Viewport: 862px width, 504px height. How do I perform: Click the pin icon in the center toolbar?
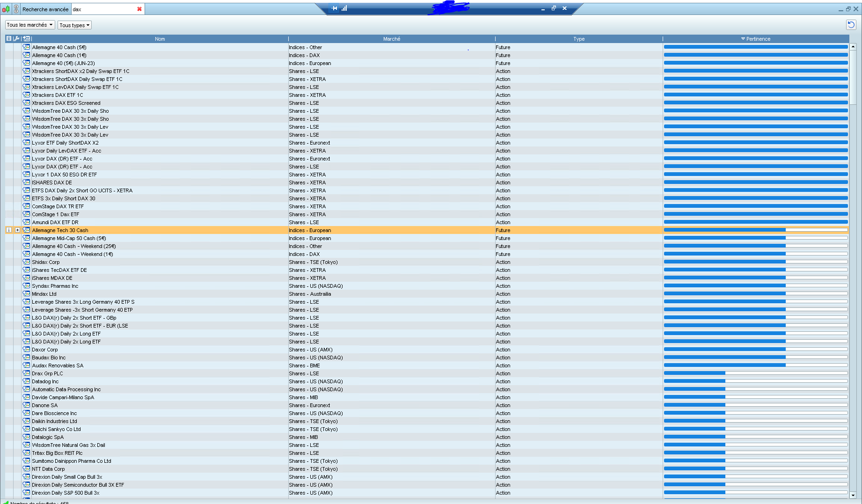(x=334, y=8)
